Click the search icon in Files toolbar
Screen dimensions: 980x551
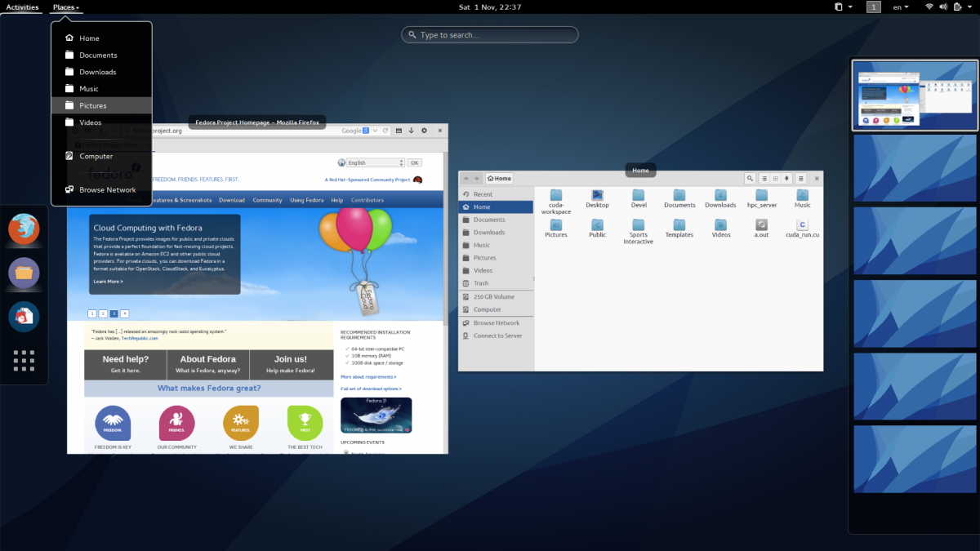tap(750, 178)
